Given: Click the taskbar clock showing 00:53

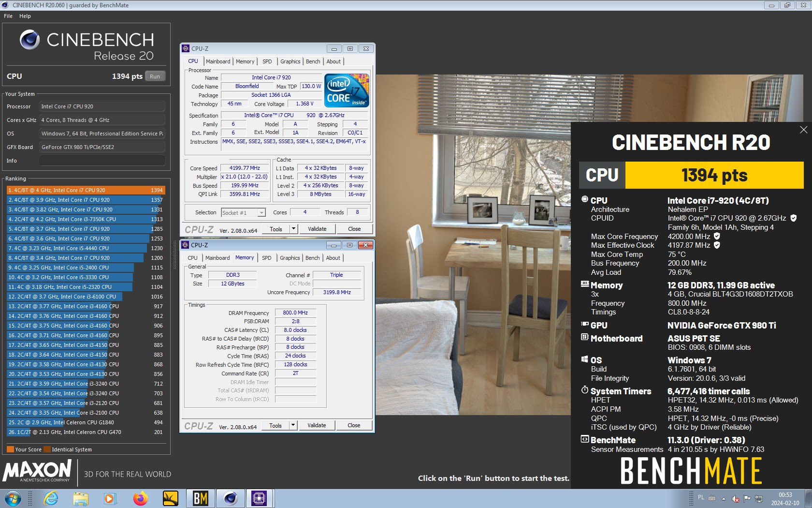Looking at the screenshot, I should point(785,499).
